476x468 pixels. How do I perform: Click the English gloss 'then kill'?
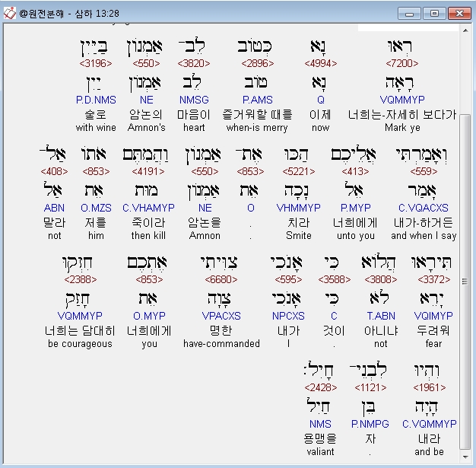pos(148,235)
